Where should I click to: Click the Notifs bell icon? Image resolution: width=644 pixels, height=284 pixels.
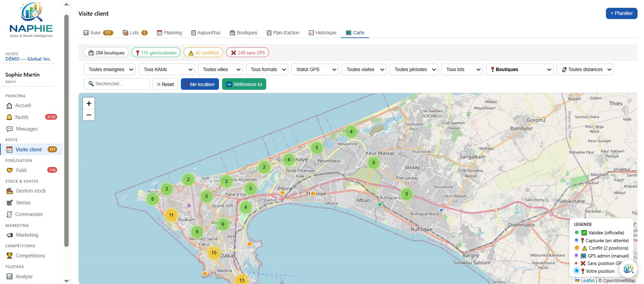pyautogui.click(x=10, y=117)
